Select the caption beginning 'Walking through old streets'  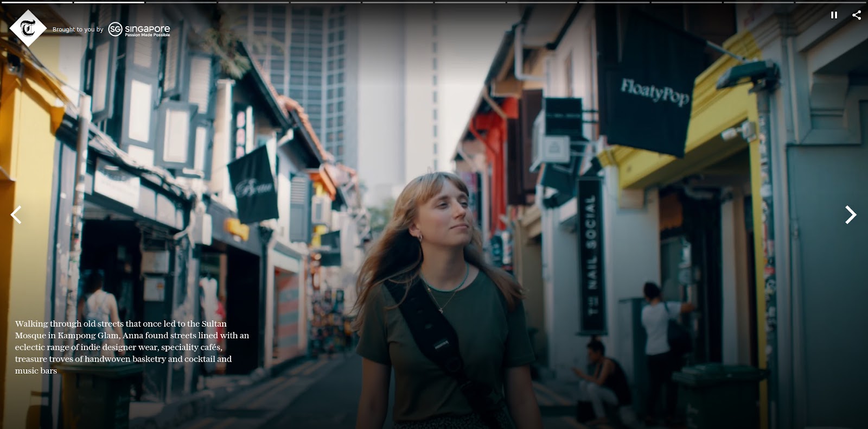[132, 347]
